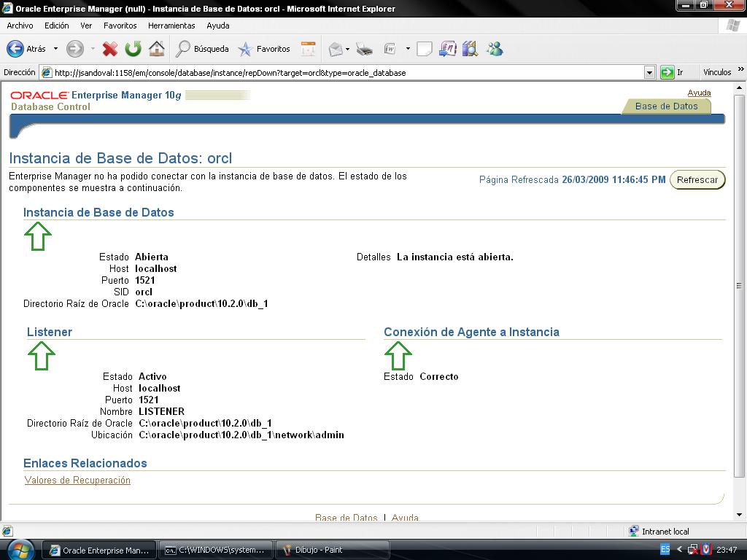Click the timestamp '26/03/2009 11:46:45 PM'

(614, 179)
